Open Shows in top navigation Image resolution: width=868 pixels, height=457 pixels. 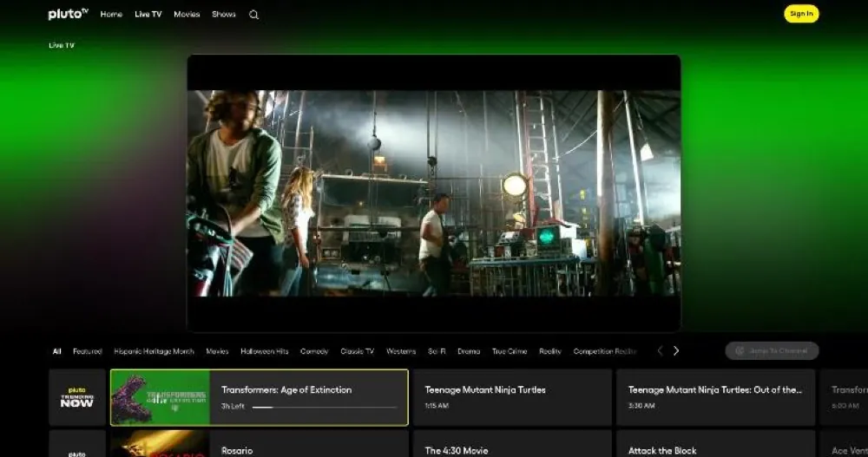tap(224, 14)
